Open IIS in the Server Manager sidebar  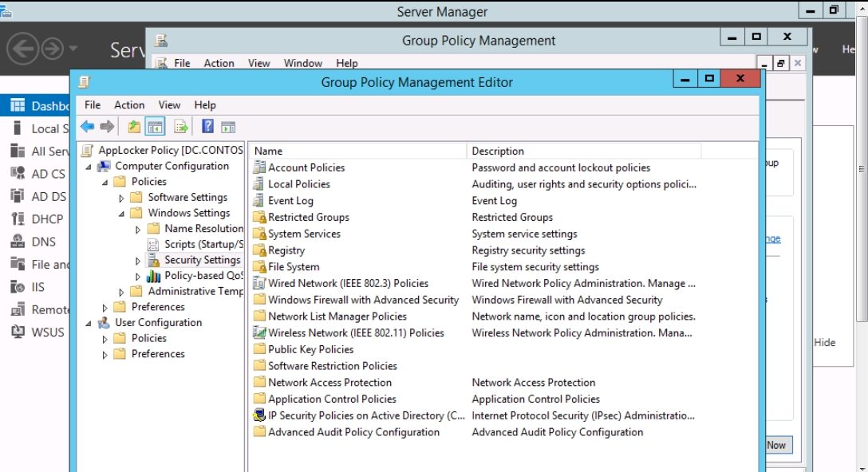pos(37,287)
